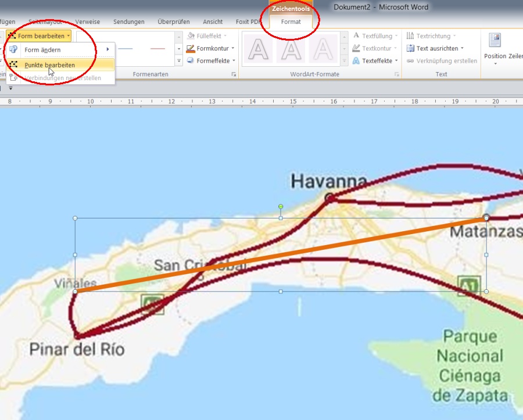The image size is (523, 420).
Task: Click the Parque Nacional Ciénaga de Zapata label
Action: (x=470, y=367)
